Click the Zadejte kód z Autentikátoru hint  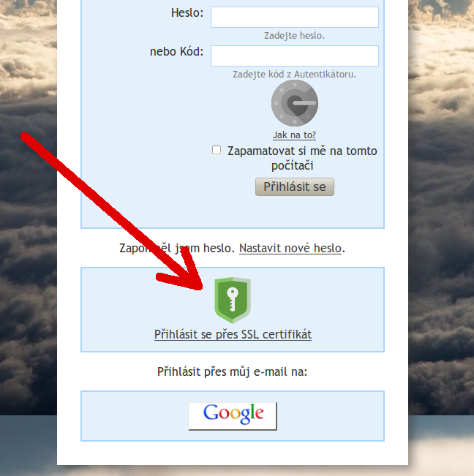[294, 75]
